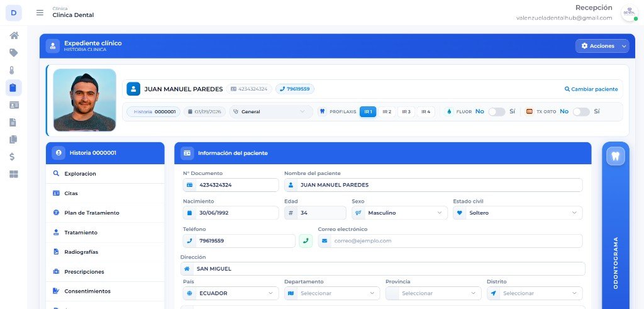This screenshot has height=309, width=644.
Task: Click the Información del paciente card icon
Action: tap(187, 153)
